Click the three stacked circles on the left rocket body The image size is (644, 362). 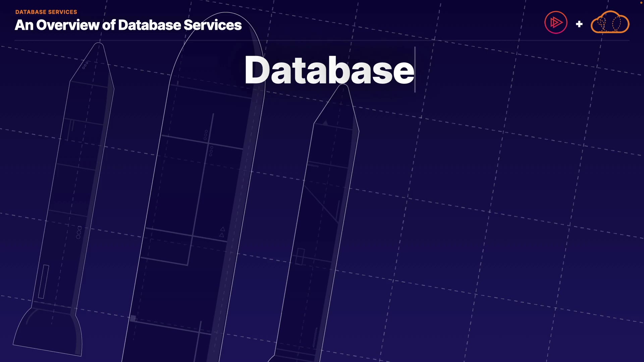pyautogui.click(x=79, y=232)
